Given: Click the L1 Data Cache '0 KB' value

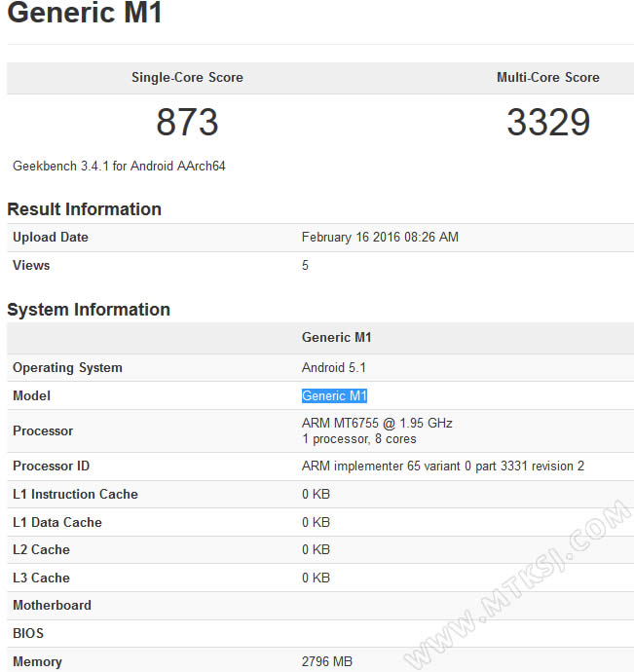Looking at the screenshot, I should tap(316, 522).
